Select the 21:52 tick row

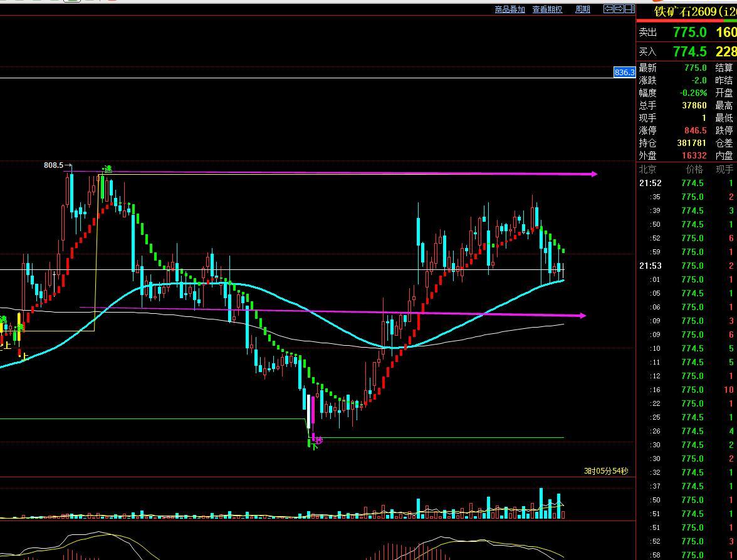pos(686,183)
